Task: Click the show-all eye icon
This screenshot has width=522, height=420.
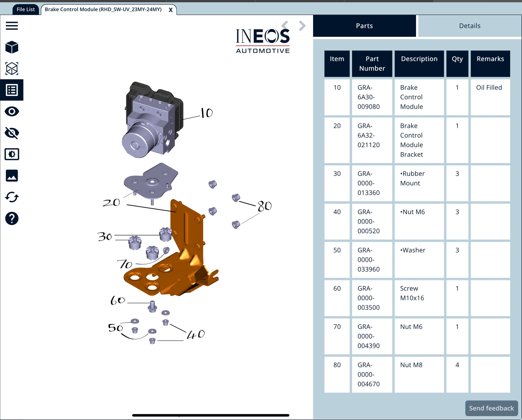Action: 12,111
